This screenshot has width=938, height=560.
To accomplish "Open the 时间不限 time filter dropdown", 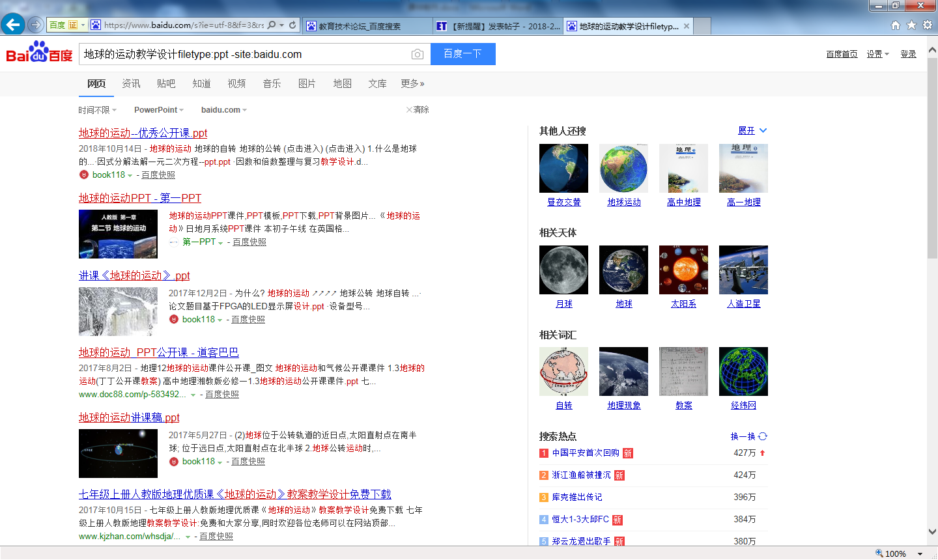I will pyautogui.click(x=98, y=110).
